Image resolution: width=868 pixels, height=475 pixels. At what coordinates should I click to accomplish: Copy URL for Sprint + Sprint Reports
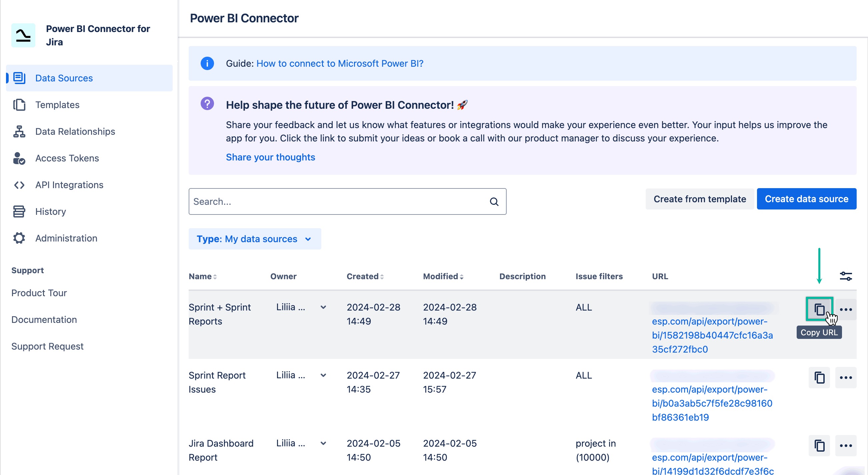819,309
